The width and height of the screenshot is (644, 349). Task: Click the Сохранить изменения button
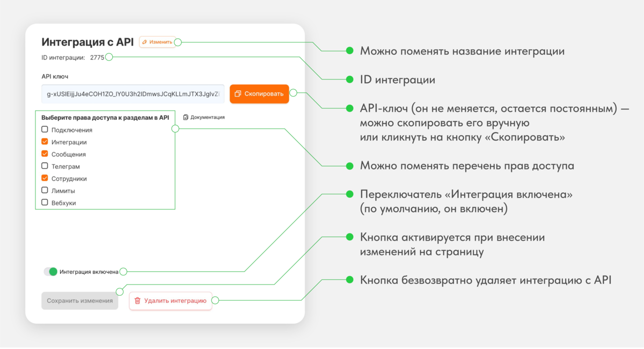80,301
